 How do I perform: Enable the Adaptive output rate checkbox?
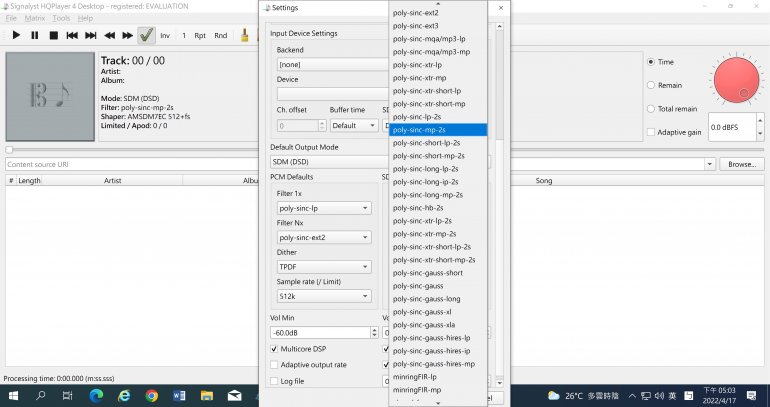[275, 365]
